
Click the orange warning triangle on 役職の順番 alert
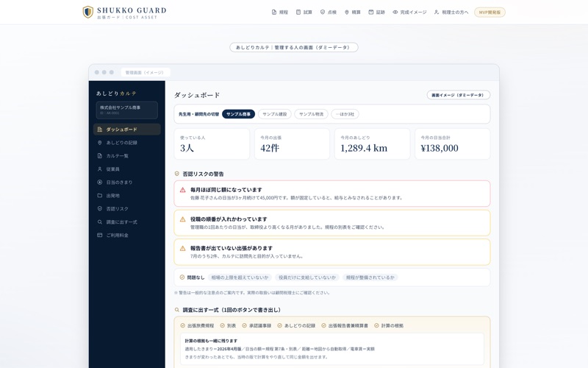click(182, 219)
